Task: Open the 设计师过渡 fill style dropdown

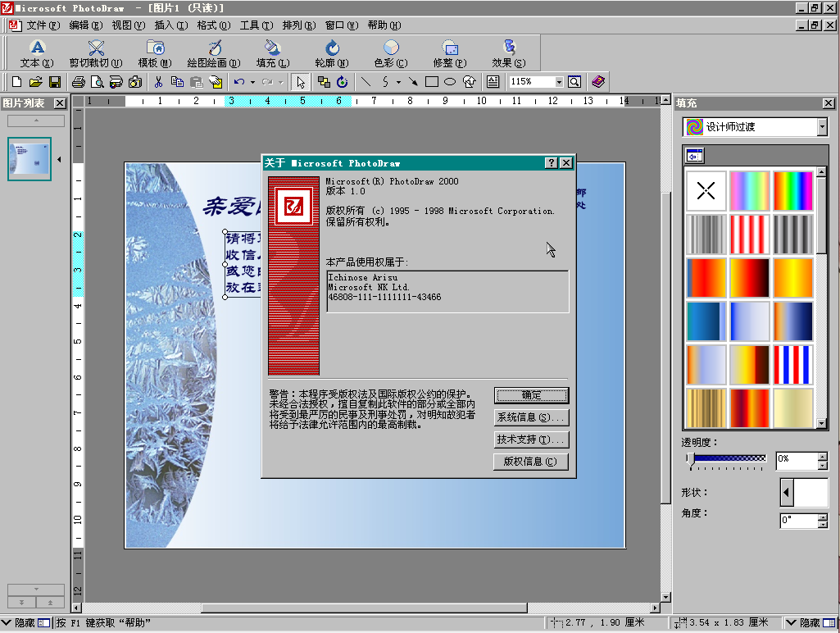Action: (820, 126)
